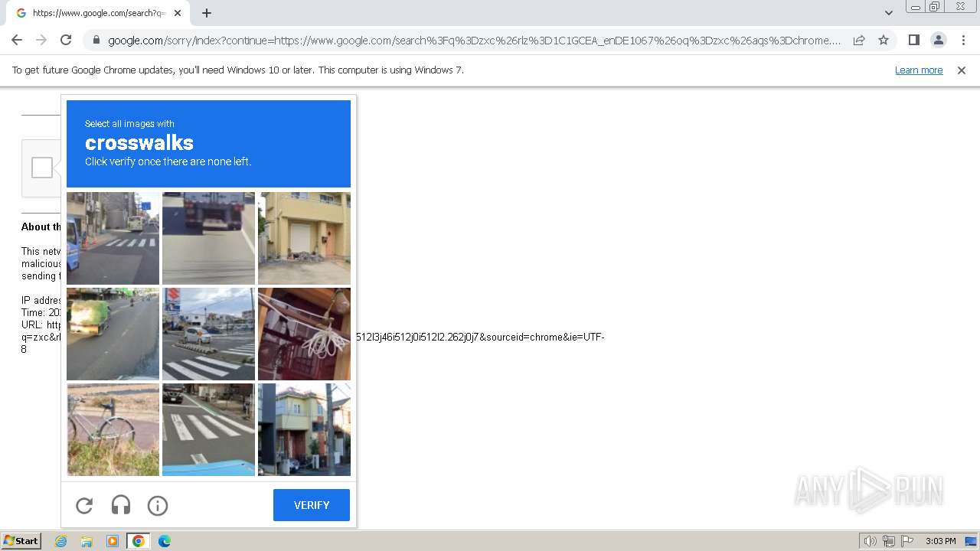This screenshot has height=551, width=980.
Task: Close the Google search tab
Action: pyautogui.click(x=178, y=13)
